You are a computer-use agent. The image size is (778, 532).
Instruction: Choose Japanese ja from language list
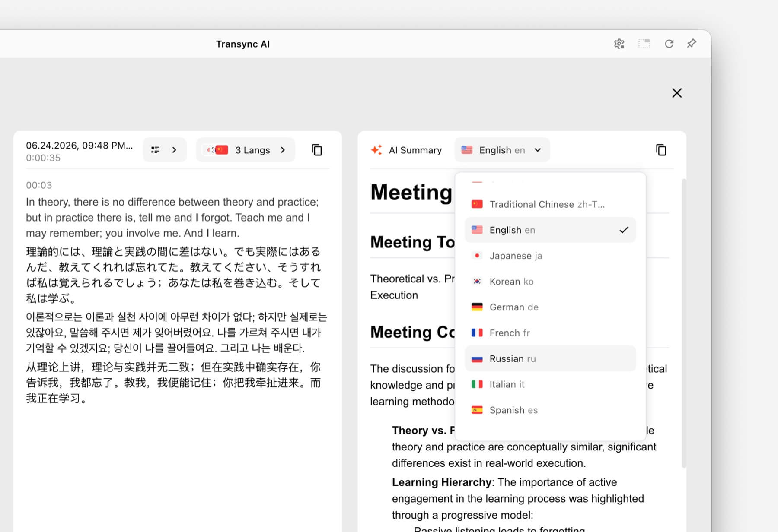550,256
